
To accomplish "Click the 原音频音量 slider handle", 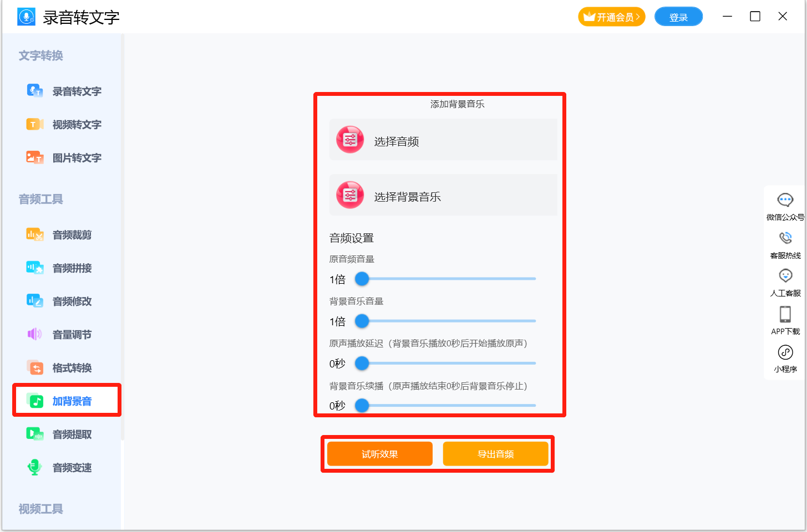I will (x=362, y=279).
